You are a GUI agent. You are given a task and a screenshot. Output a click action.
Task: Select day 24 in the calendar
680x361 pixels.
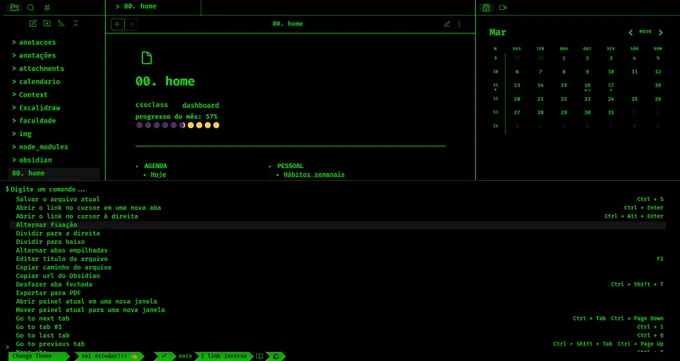[x=611, y=99]
